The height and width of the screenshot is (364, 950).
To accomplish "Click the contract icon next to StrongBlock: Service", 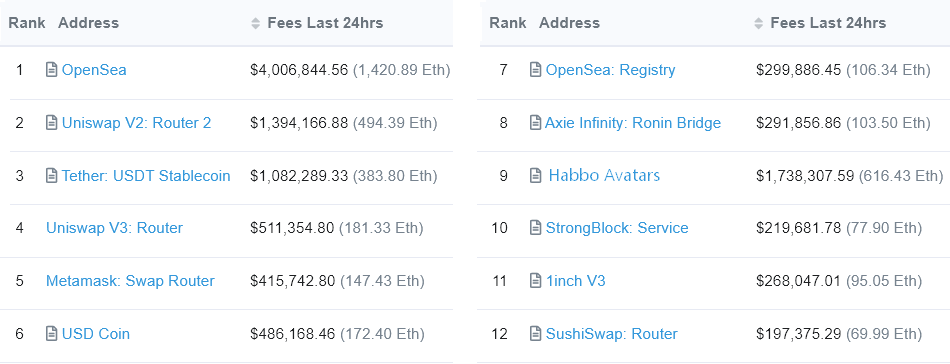I will click(536, 228).
